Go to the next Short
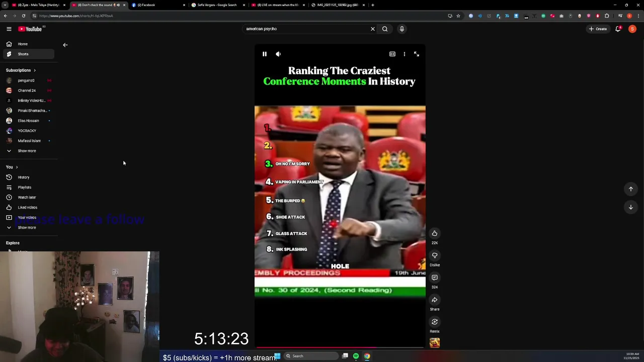The height and width of the screenshot is (362, 644). point(631,207)
